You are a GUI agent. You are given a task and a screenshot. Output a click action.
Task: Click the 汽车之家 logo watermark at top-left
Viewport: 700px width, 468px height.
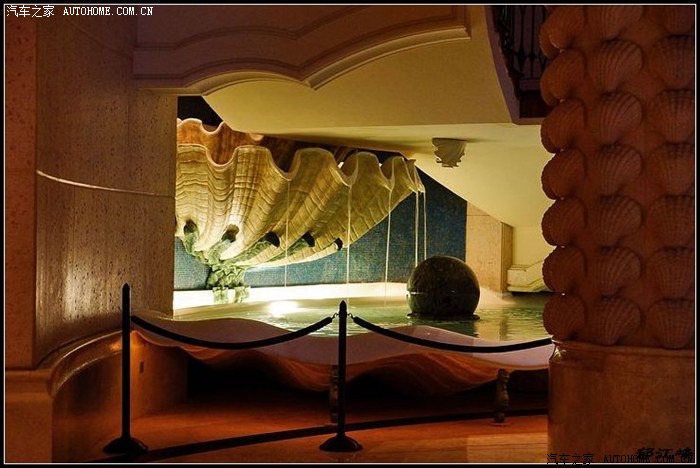click(x=30, y=11)
